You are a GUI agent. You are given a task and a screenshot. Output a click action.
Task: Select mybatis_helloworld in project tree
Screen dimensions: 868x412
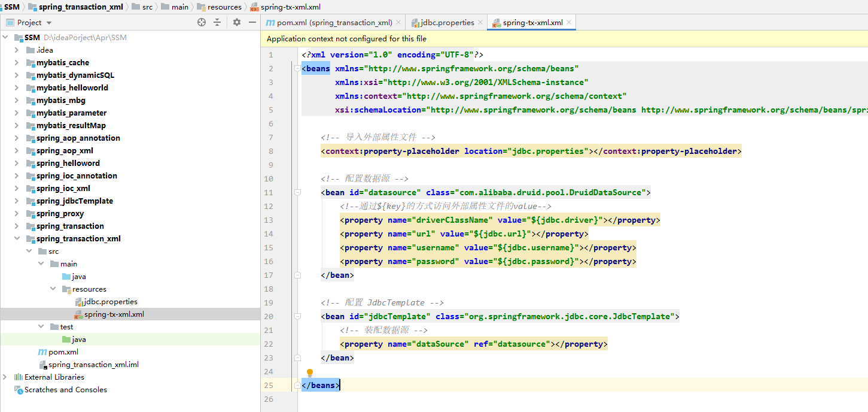coord(72,88)
